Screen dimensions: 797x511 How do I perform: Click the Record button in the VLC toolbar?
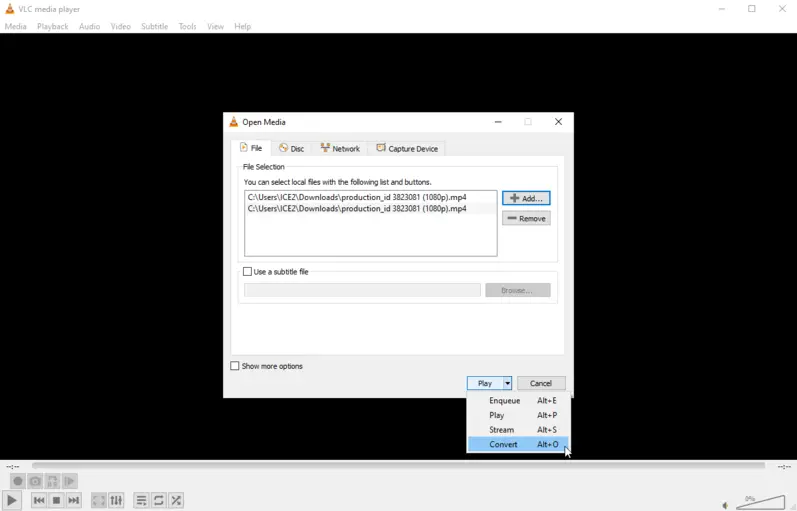pos(18,481)
